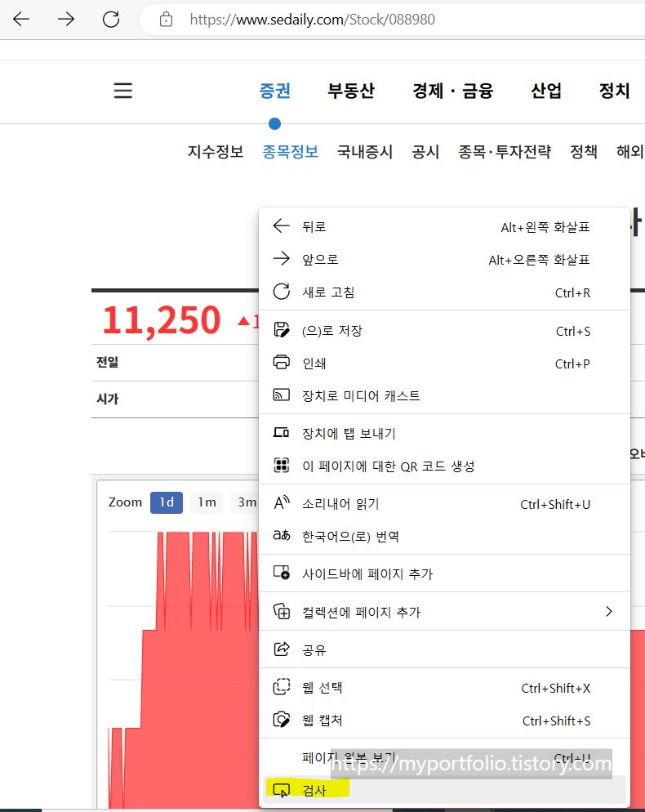
Task: Click the web select icon for 웹 선택
Action: (x=282, y=687)
